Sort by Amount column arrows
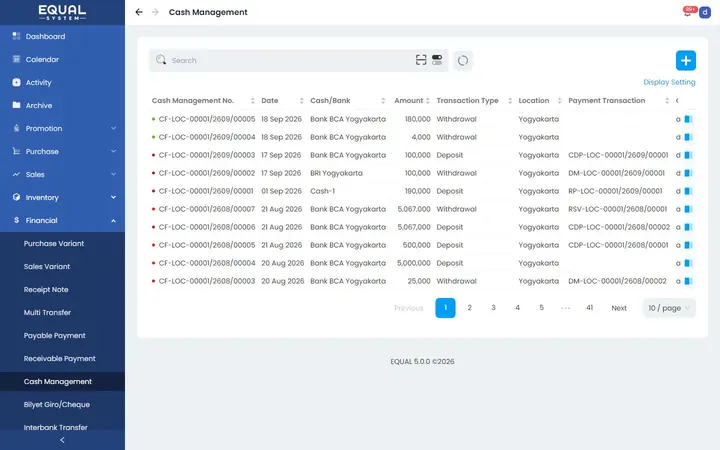Viewport: 720px width, 450px height. (x=428, y=101)
